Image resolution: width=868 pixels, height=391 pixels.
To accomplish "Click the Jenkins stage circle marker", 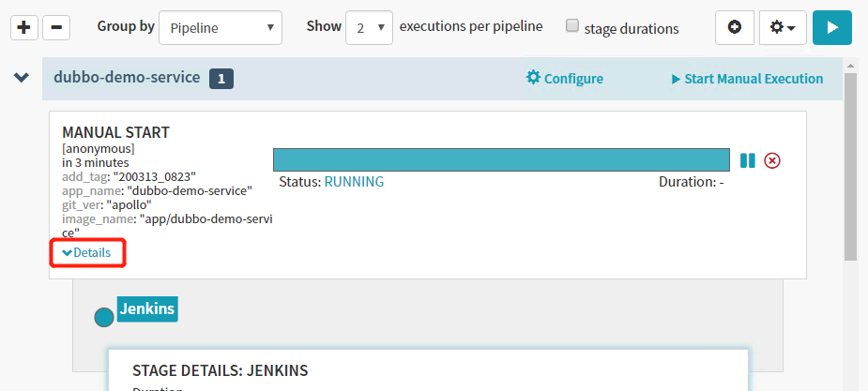I will (104, 318).
